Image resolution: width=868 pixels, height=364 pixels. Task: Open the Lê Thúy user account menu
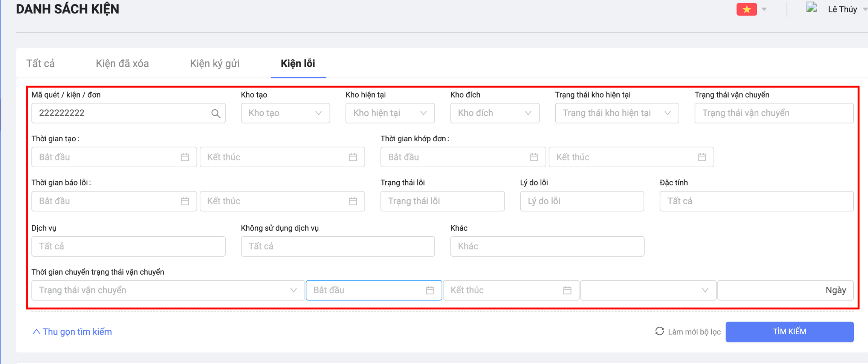(842, 9)
